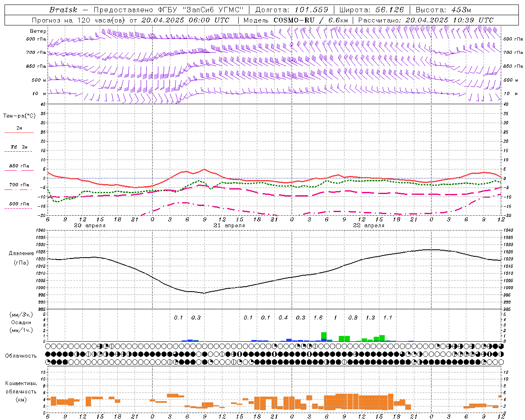Click the 1.6 precipitation amount
The image size is (525, 420).
click(x=318, y=317)
